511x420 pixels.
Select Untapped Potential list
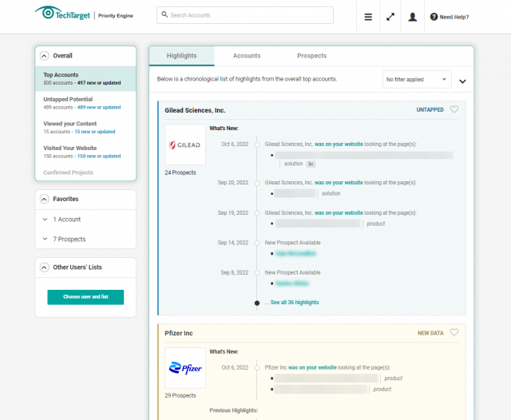click(85, 103)
